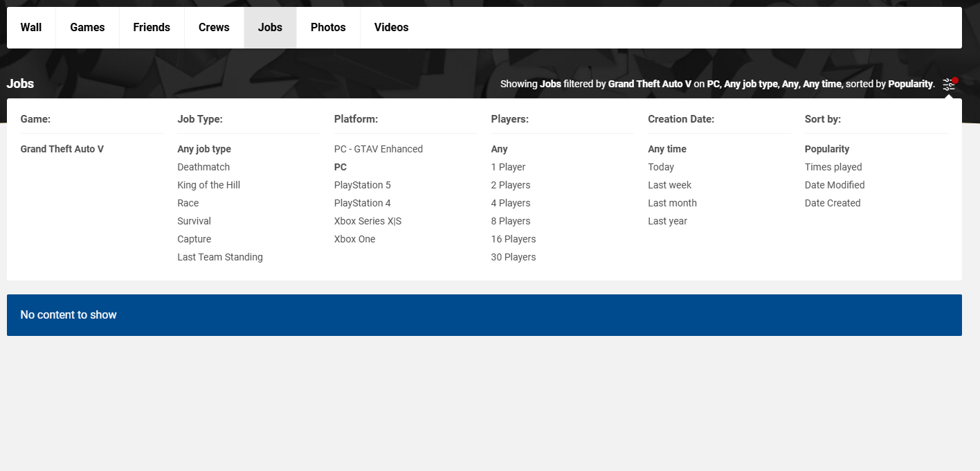Filter by 1 Player
The image size is (980, 471).
509,167
